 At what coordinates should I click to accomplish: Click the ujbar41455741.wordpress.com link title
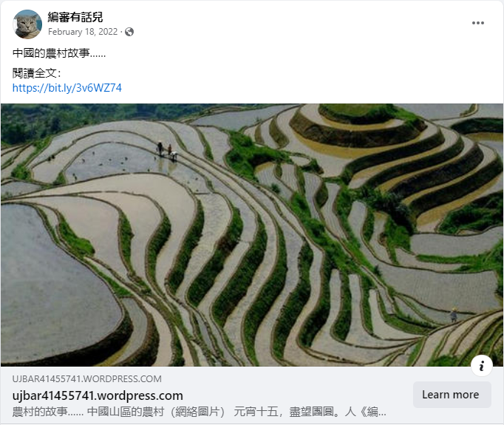(x=98, y=395)
